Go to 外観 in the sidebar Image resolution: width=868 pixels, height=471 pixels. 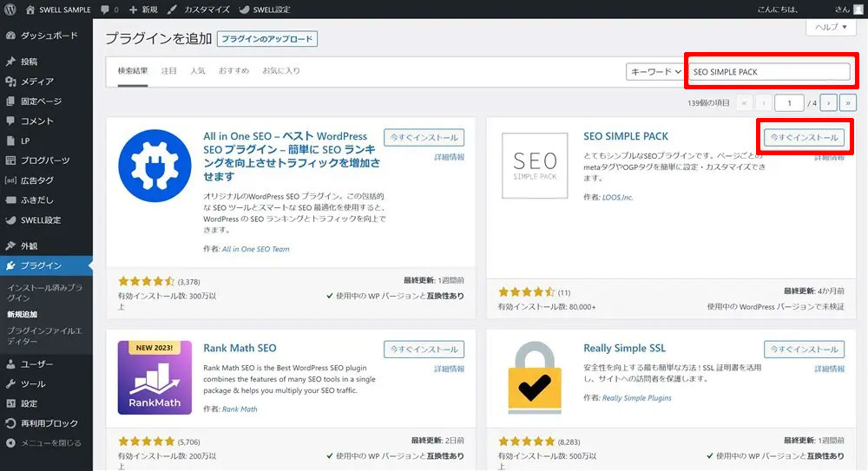[x=29, y=246]
